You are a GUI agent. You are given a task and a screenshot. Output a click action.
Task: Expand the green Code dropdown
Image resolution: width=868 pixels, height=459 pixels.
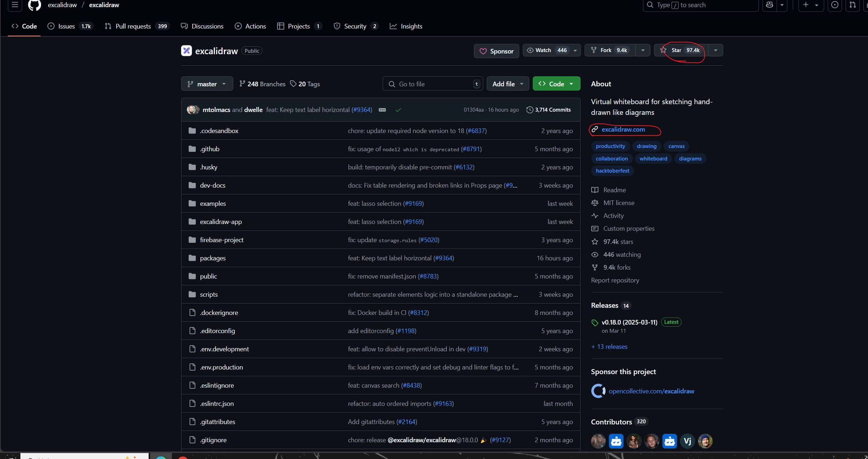click(x=556, y=84)
